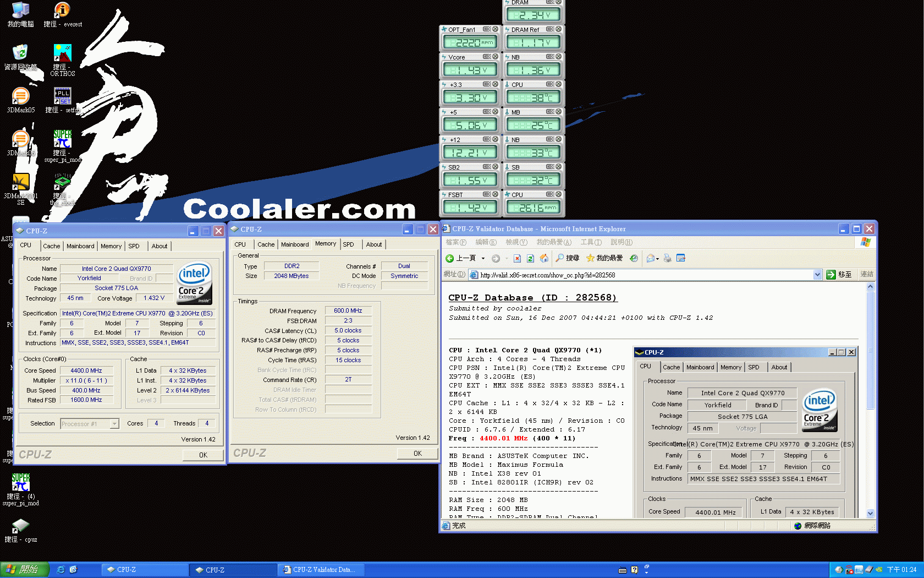This screenshot has height=578, width=924.
Task: Open the Tools (工具) menu in IE
Action: [x=591, y=242]
